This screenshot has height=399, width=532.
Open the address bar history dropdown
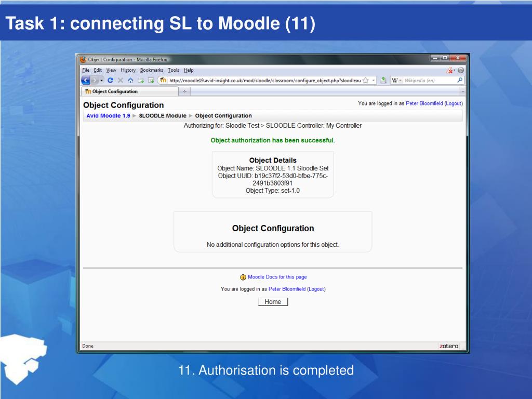pyautogui.click(x=373, y=81)
